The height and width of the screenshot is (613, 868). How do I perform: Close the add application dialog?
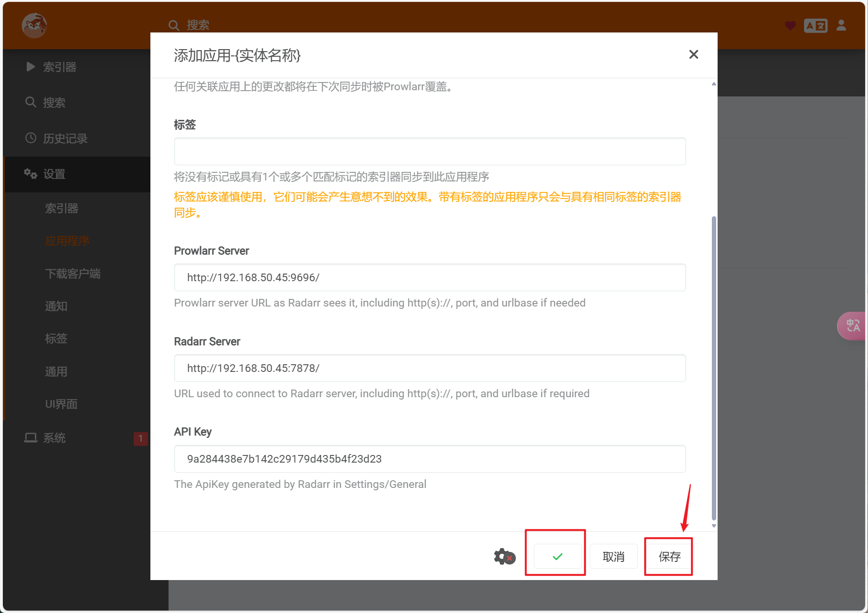694,54
